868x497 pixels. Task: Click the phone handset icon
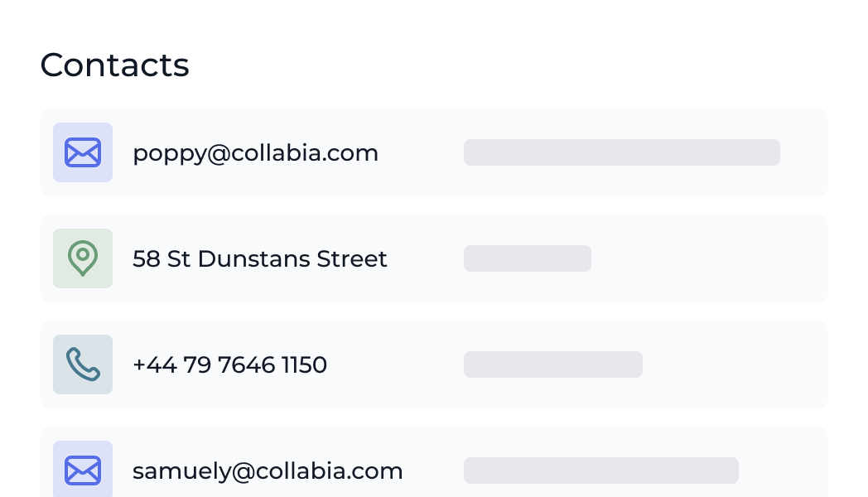[x=83, y=364]
